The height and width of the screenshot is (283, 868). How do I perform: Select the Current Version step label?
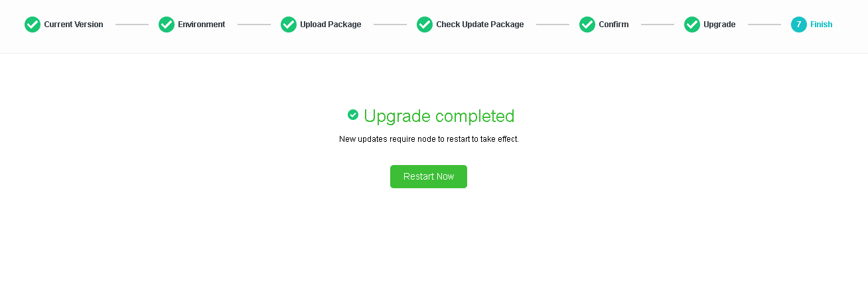click(x=74, y=25)
